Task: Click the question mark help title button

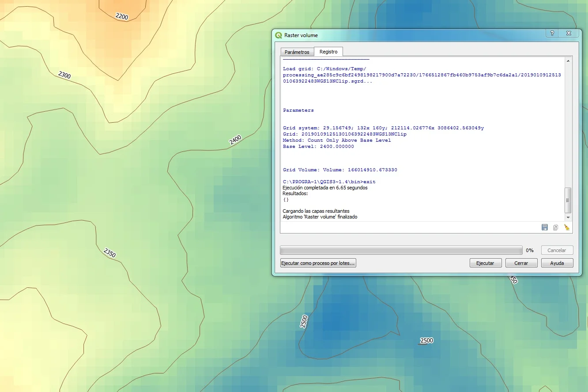Action: 552,33
